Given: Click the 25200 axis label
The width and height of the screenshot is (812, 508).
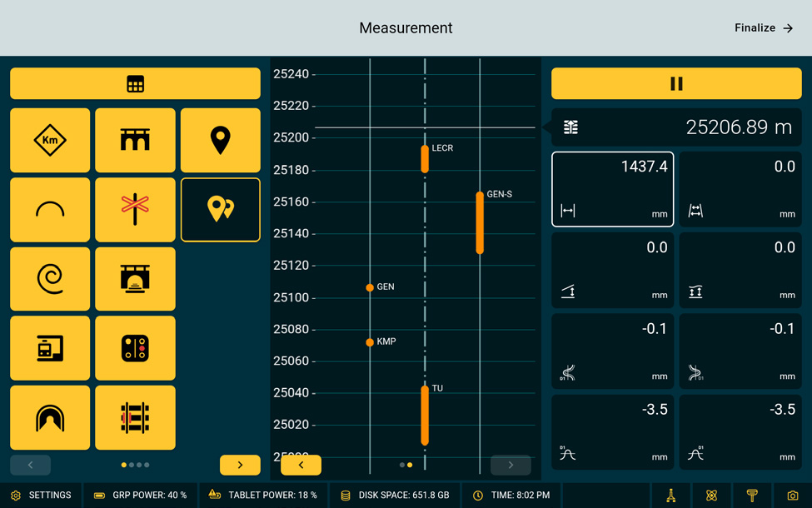Looking at the screenshot, I should tap(291, 137).
